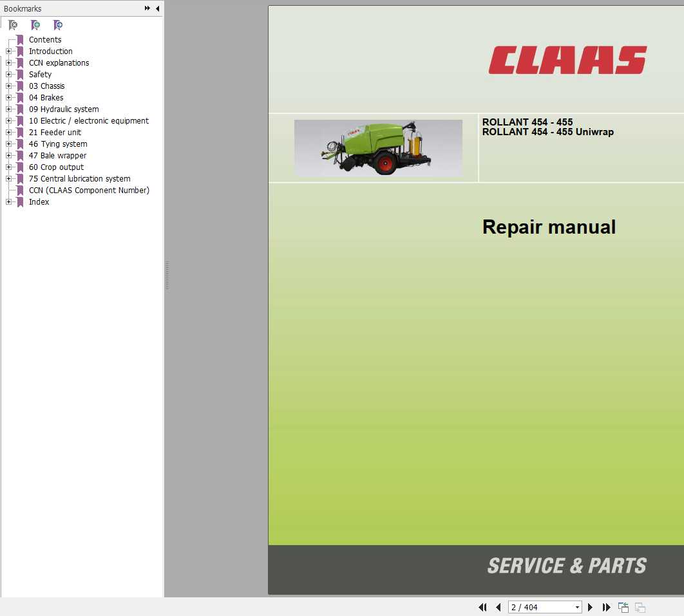Click the SERVICE & PARTS footer text
Viewport: 684px width, 616px height.
567,566
